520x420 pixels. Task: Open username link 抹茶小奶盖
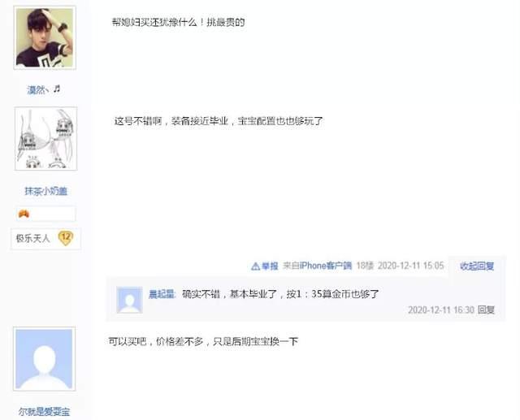[46, 191]
